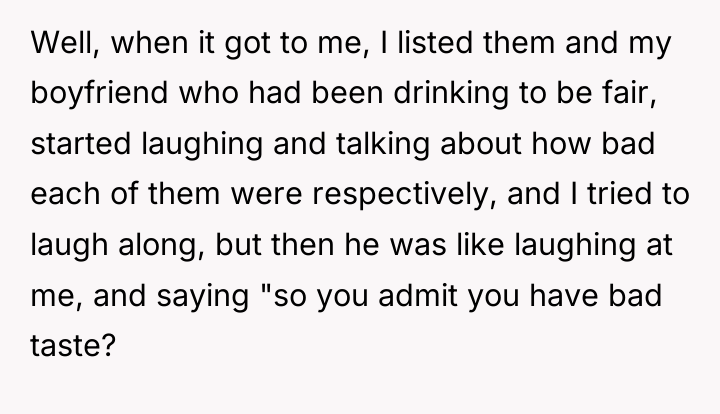Screen dimensions: 720x414
Task: Click the word "started"
Action: (x=81, y=144)
